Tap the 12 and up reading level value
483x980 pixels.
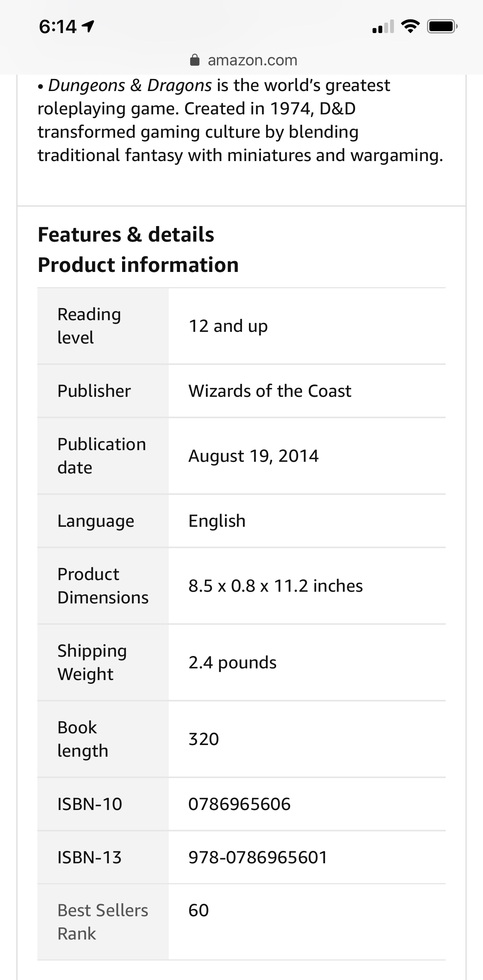coord(228,326)
